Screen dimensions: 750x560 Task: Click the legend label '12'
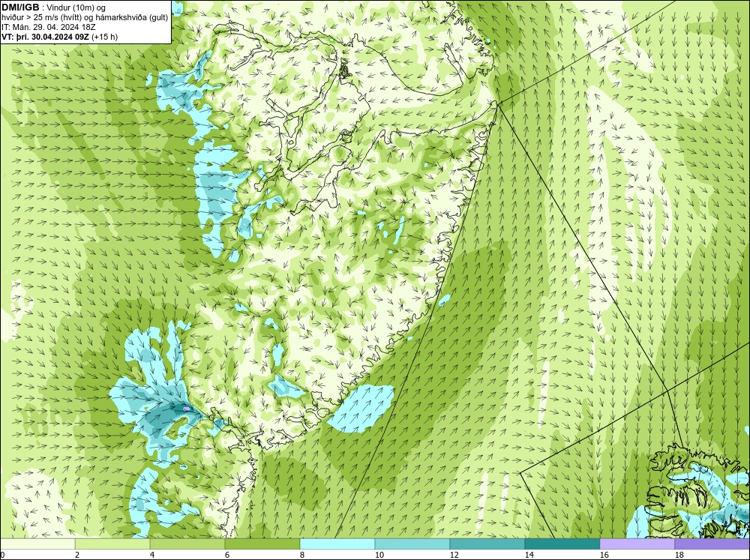(x=454, y=555)
